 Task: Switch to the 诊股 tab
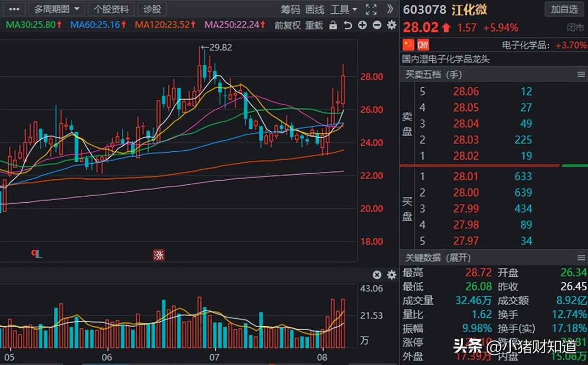(x=152, y=9)
